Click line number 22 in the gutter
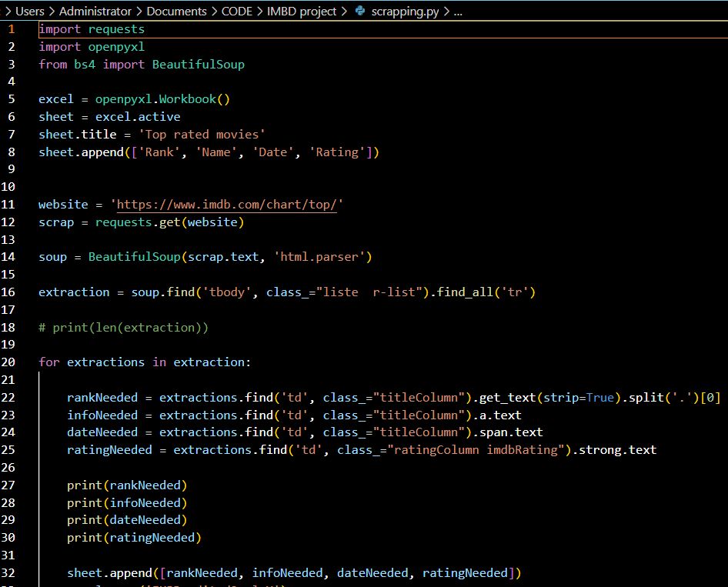The width and height of the screenshot is (728, 587). point(9,397)
